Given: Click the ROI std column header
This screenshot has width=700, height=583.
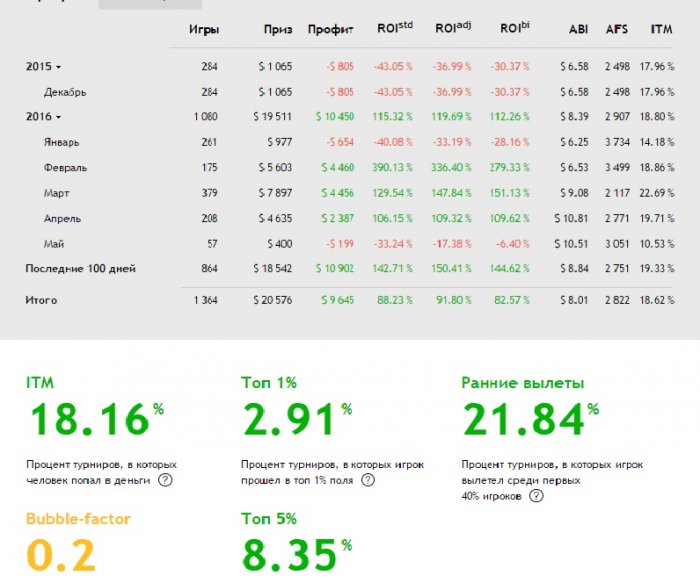Looking at the screenshot, I should point(395,28).
